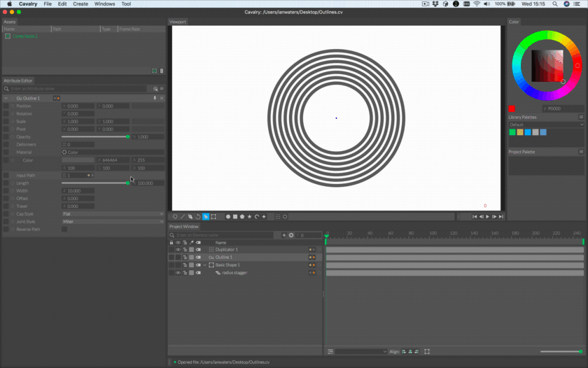Screen dimensions: 588x368
Task: Pick the green swatch in Library Palettes
Action: [512, 132]
